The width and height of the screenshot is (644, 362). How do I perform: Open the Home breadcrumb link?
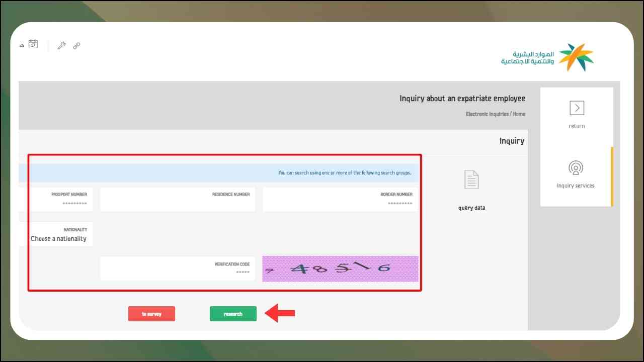[x=520, y=114]
